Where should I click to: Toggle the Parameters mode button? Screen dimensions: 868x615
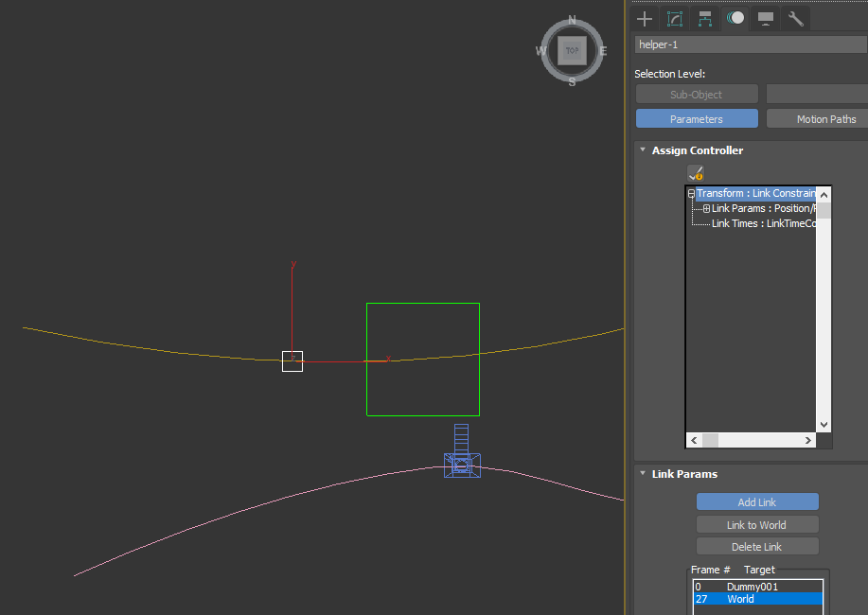[x=697, y=119]
